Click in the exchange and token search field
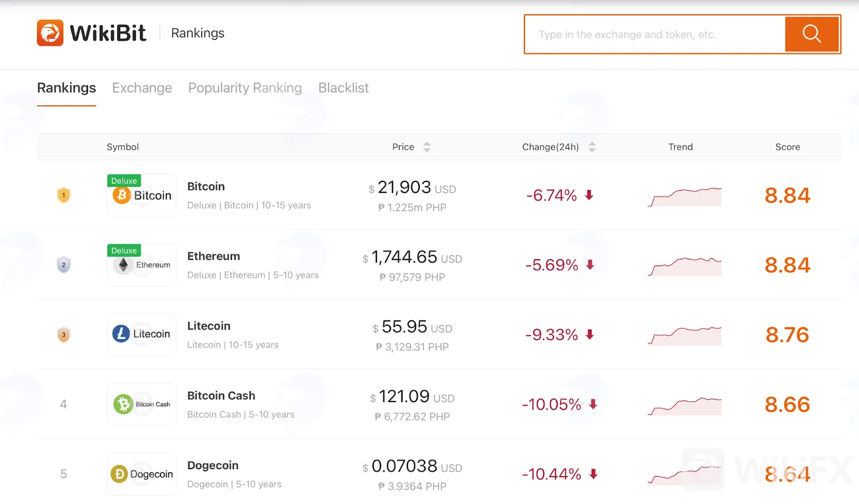This screenshot has width=859, height=504. pos(654,34)
